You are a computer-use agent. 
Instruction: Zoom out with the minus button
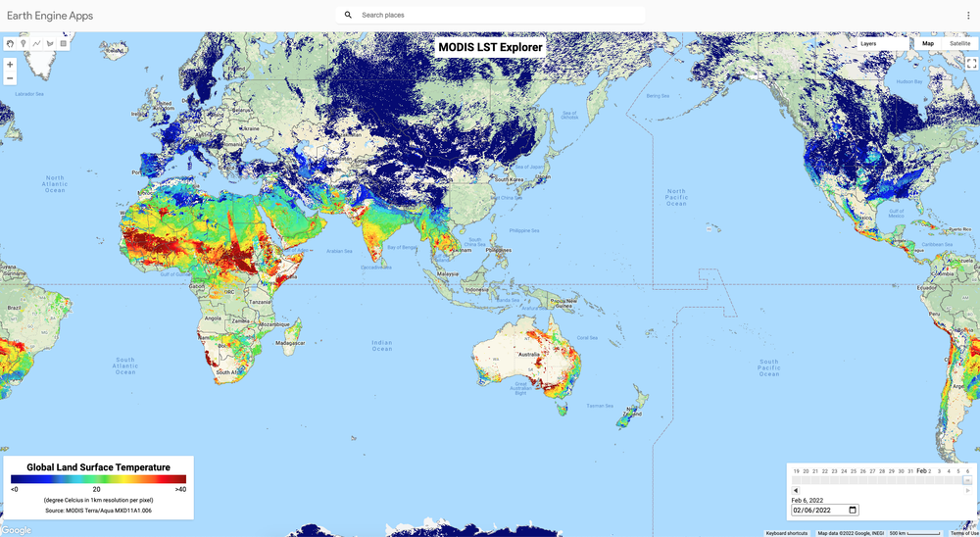10,78
